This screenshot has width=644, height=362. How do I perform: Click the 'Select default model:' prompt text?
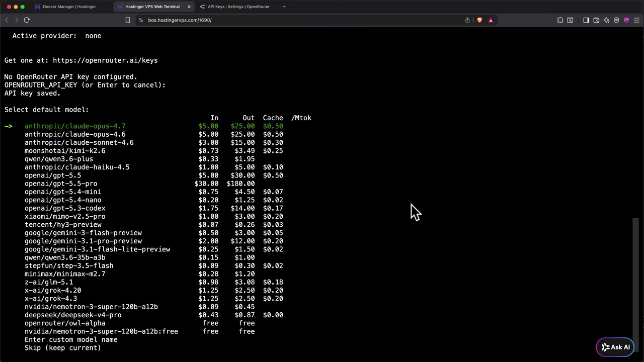[x=46, y=110]
